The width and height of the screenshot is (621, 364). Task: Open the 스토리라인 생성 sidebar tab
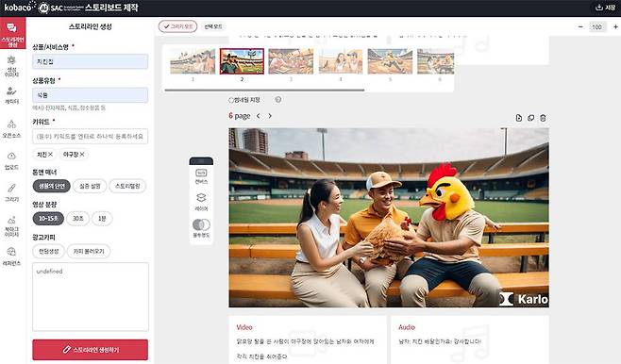click(x=12, y=33)
